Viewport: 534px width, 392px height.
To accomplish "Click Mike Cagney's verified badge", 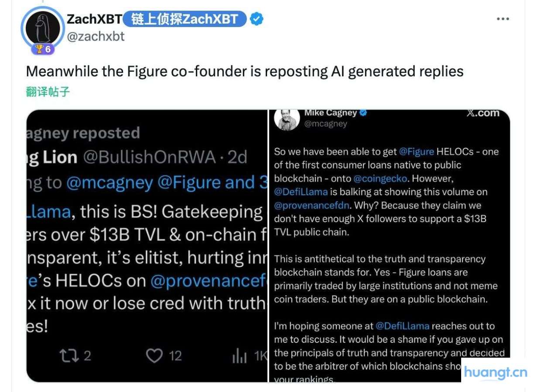I will tap(363, 113).
